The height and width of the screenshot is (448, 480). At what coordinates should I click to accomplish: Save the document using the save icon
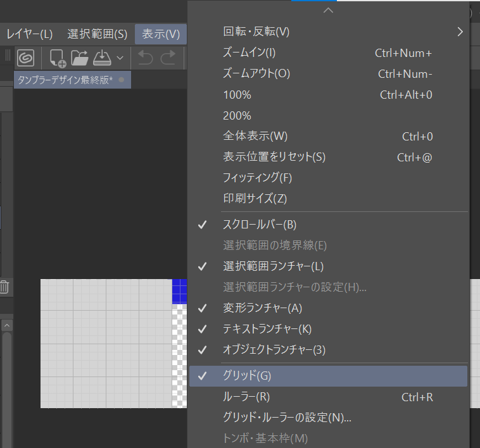(102, 58)
